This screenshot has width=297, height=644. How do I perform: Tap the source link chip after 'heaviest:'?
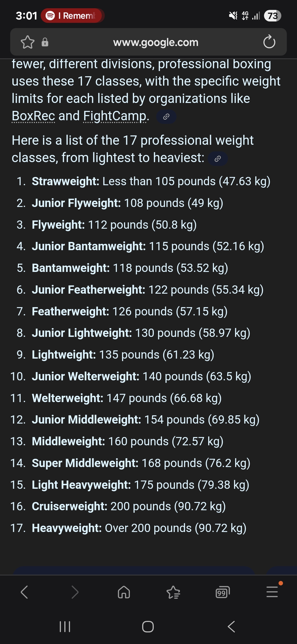pos(218,159)
